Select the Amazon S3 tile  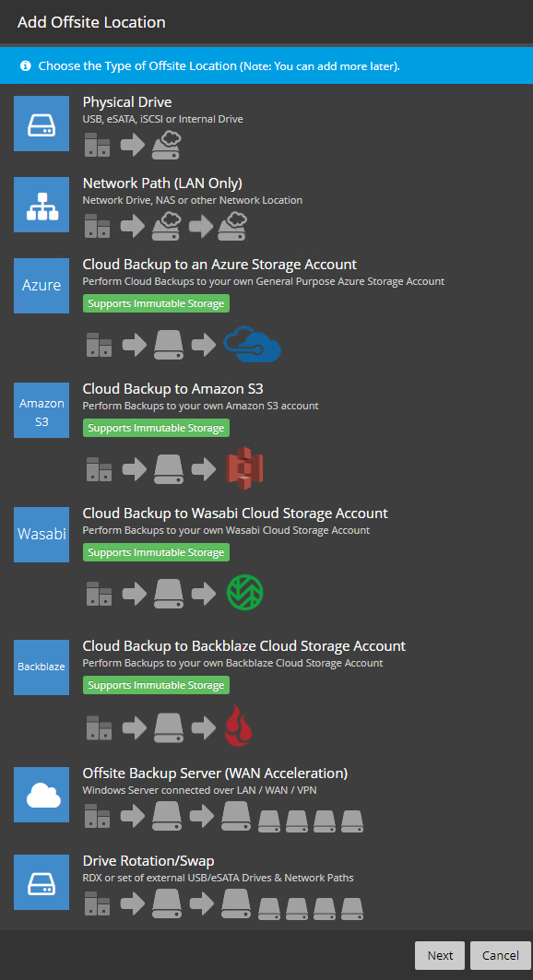41,410
